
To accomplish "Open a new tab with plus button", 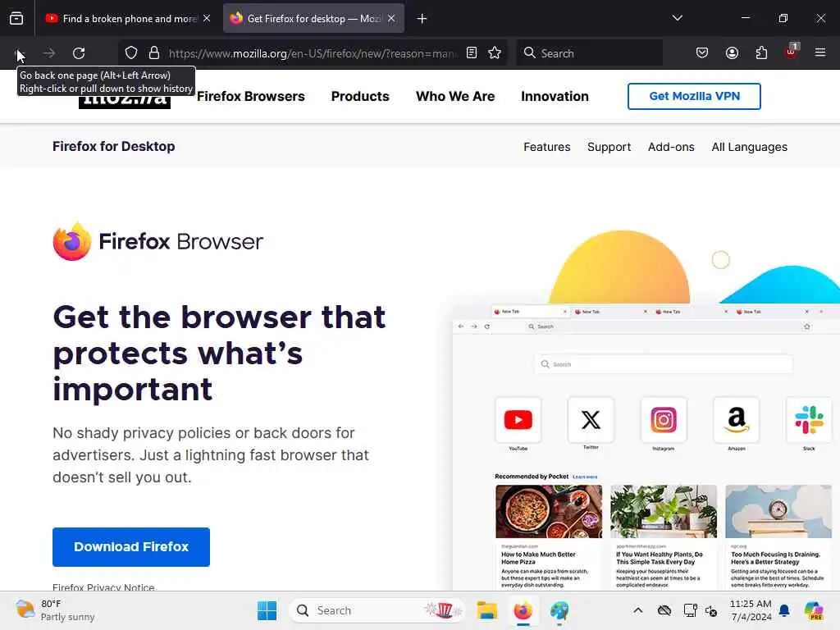I will click(422, 19).
